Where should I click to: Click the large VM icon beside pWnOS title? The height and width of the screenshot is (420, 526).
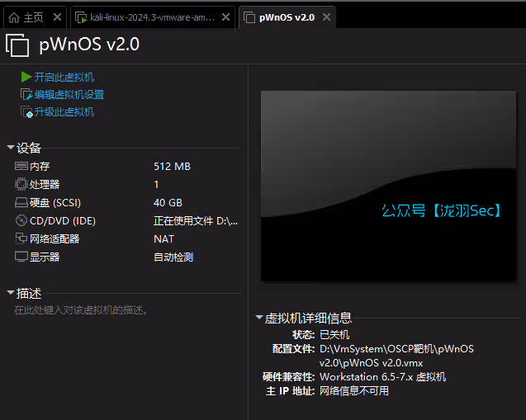coord(17,45)
